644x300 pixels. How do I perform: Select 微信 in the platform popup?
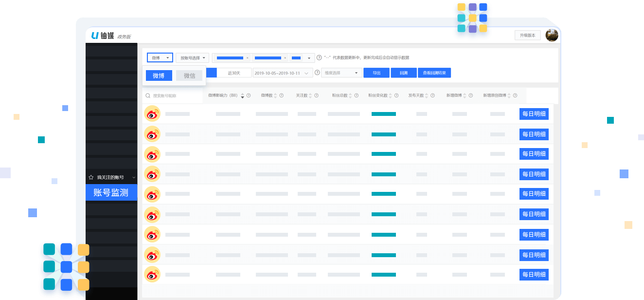click(189, 75)
